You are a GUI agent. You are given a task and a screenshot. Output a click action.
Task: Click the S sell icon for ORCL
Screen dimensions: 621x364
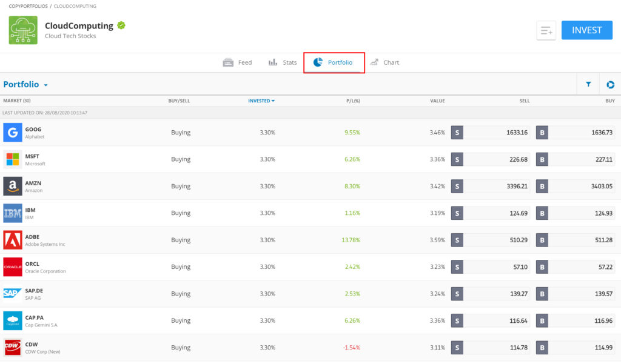click(457, 267)
